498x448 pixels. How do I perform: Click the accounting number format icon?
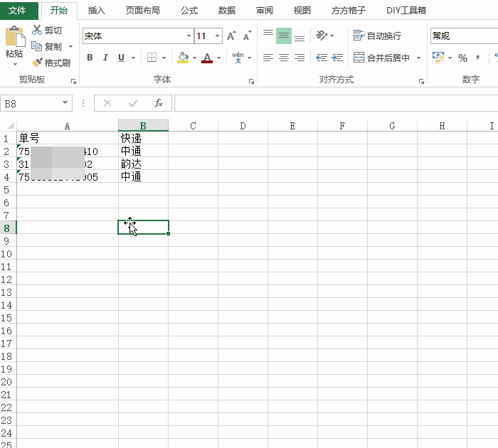click(x=438, y=58)
